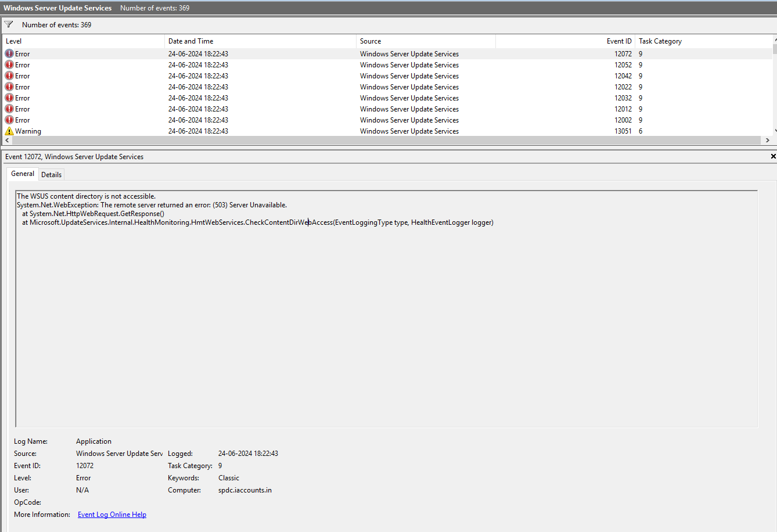Select event ID 13051 cell

point(623,131)
